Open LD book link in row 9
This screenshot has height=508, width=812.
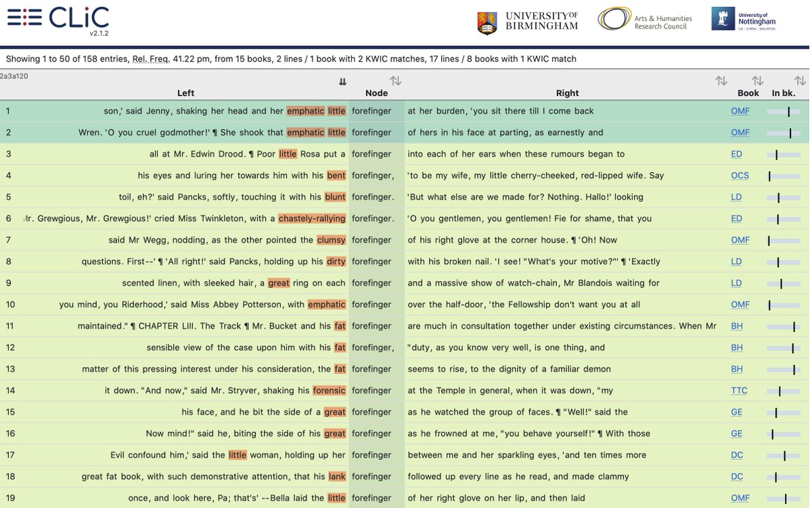736,283
